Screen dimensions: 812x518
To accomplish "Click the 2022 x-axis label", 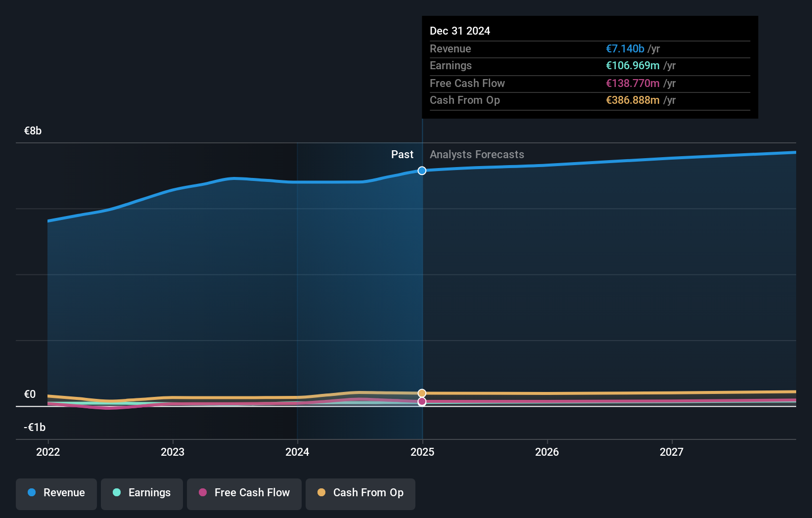I will 48,452.
